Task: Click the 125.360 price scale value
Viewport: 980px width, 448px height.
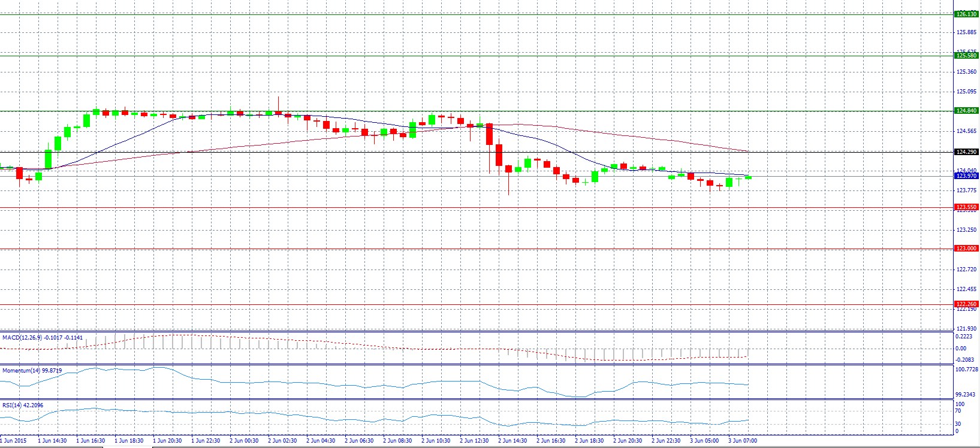Action: tap(966, 72)
